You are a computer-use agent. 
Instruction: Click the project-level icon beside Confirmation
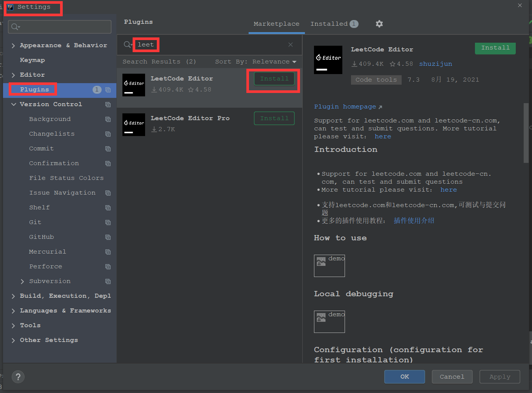coord(108,163)
